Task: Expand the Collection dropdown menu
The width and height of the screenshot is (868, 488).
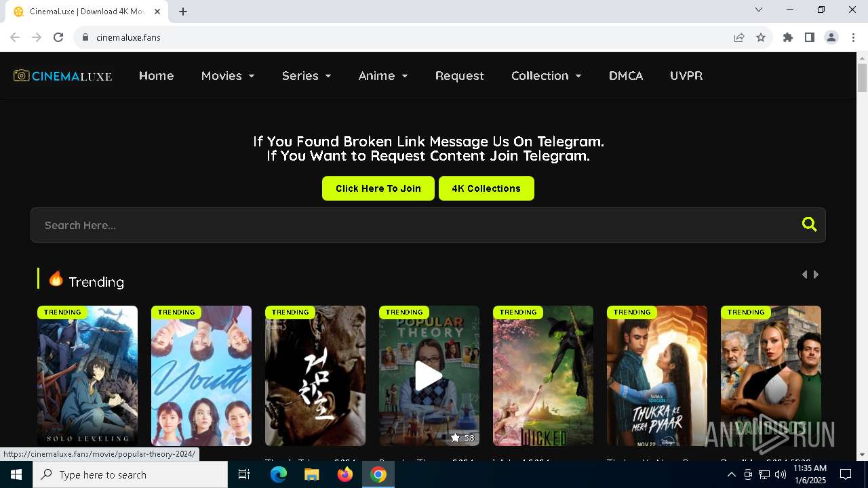Action: click(547, 76)
